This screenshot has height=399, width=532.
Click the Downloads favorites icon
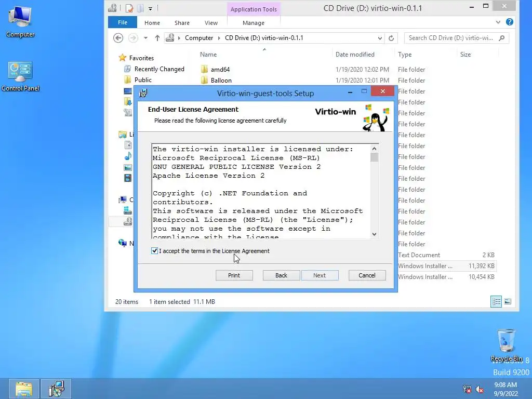(128, 101)
